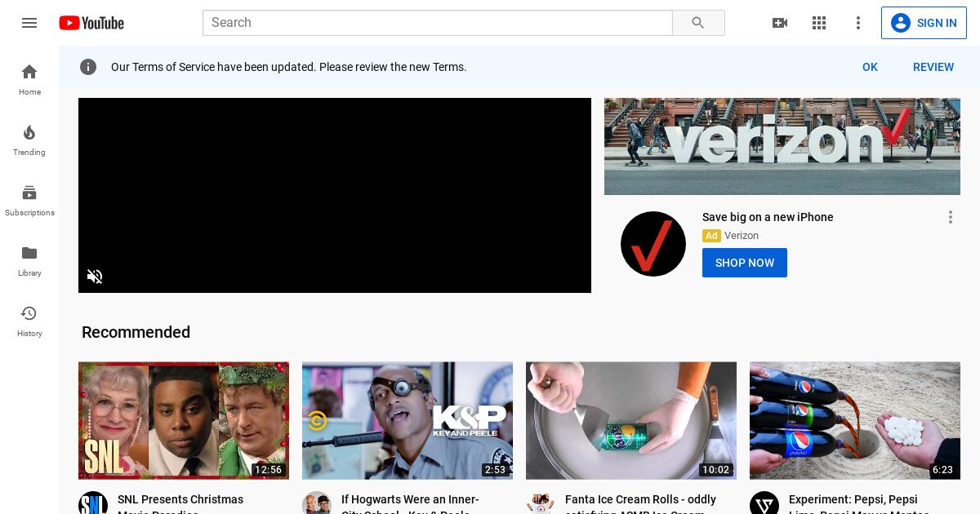The image size is (980, 514).
Task: Click the Verizon advertiser name
Action: pyautogui.click(x=742, y=236)
